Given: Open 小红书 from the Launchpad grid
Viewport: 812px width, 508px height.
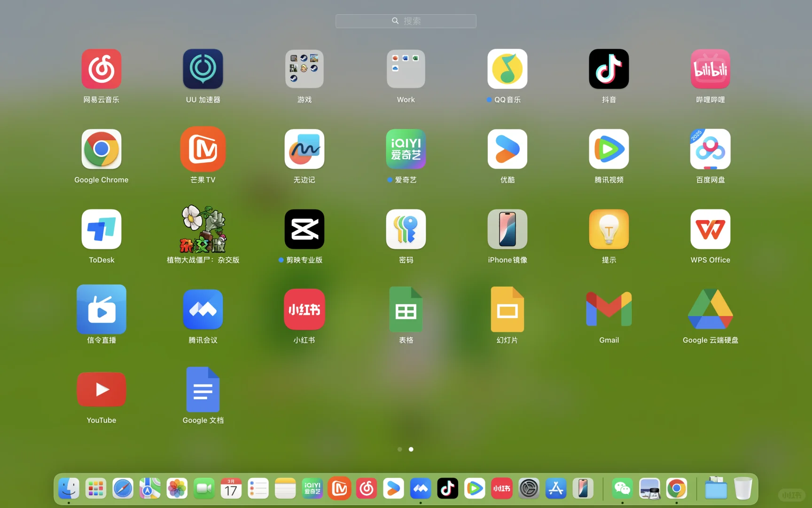Looking at the screenshot, I should pos(304,310).
